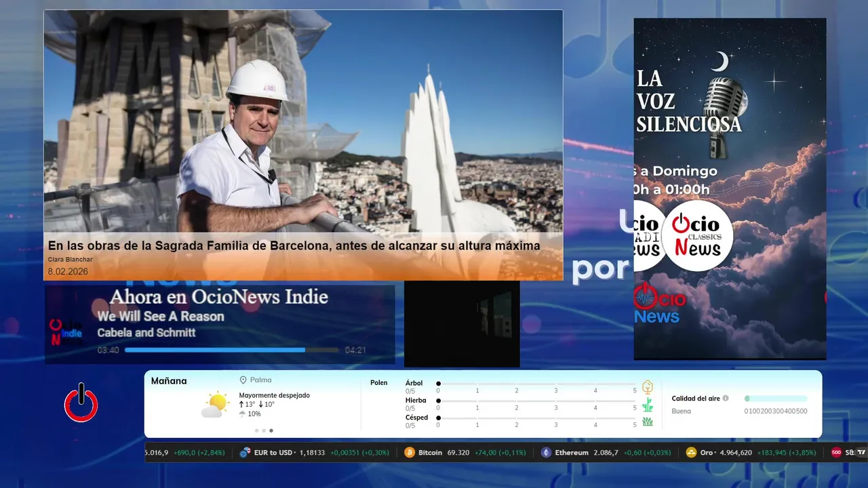Click the Ethereum price 2.086,7
The width and height of the screenshot is (868, 488).
coord(606,452)
